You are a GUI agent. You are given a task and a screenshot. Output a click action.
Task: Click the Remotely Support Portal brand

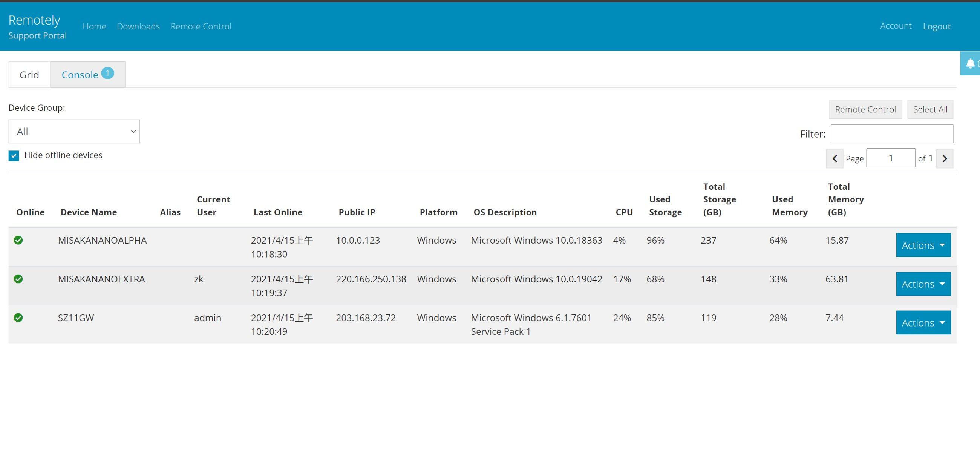click(x=37, y=27)
